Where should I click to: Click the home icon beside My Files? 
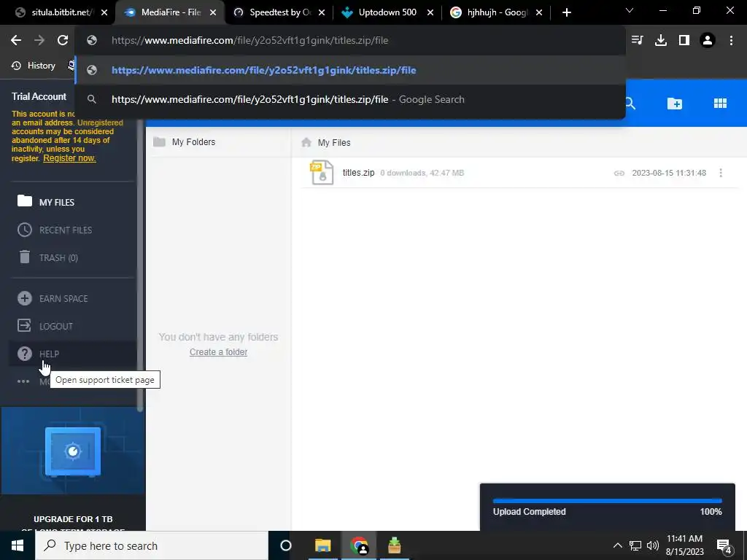tap(306, 142)
